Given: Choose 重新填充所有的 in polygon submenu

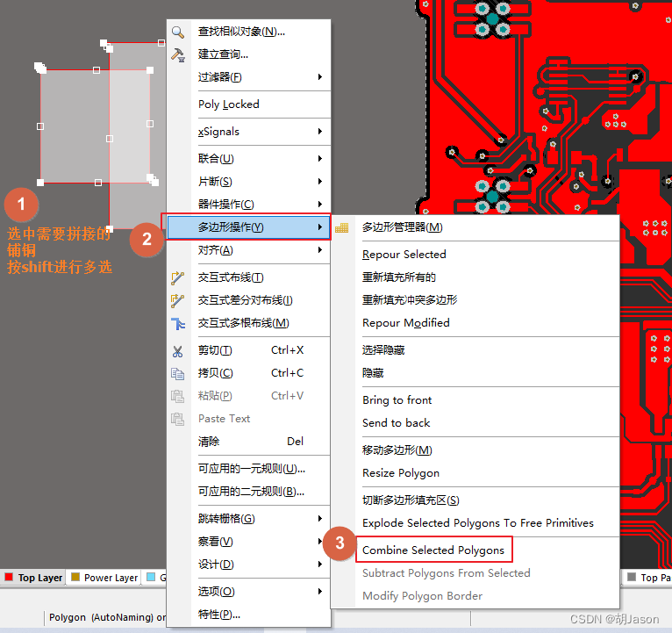Looking at the screenshot, I should click(475, 277).
